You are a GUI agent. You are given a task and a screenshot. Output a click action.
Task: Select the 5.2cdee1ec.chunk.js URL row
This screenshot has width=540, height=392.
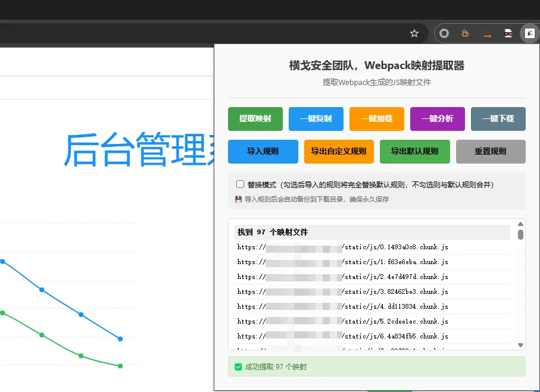click(372, 321)
